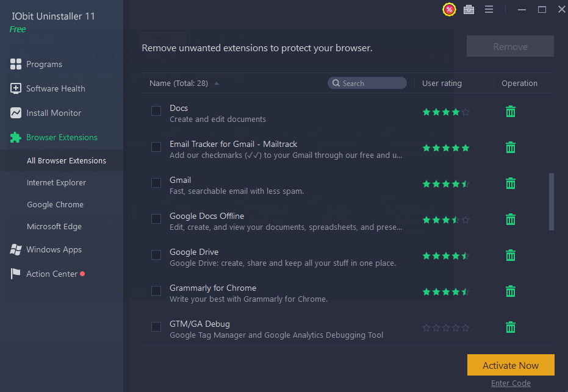Screen dimensions: 568x392
Task: Tick the Gmail extension checkbox
Action: (156, 183)
